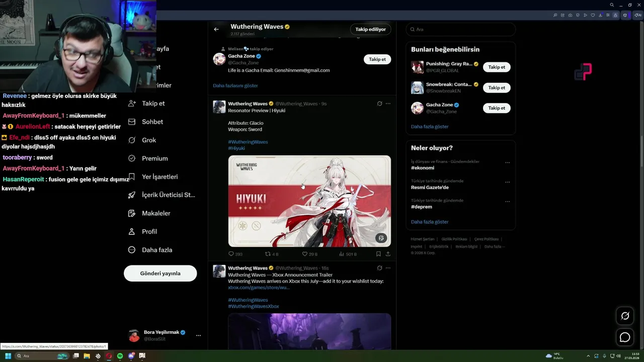Click Daha fazlasını göster under Gacha Zone
644x362 pixels.
(x=235, y=85)
